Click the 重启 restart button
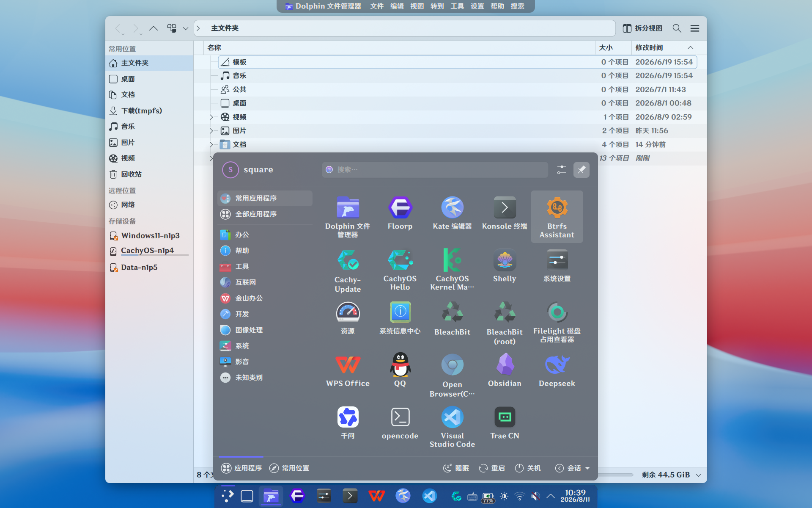 [x=492, y=468]
